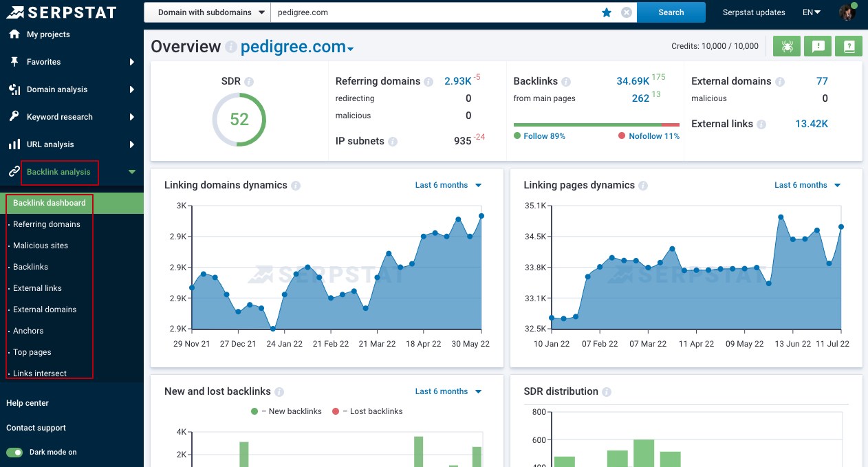The width and height of the screenshot is (868, 467).
Task: Expand Favorites submenu arrow
Action: pos(132,62)
